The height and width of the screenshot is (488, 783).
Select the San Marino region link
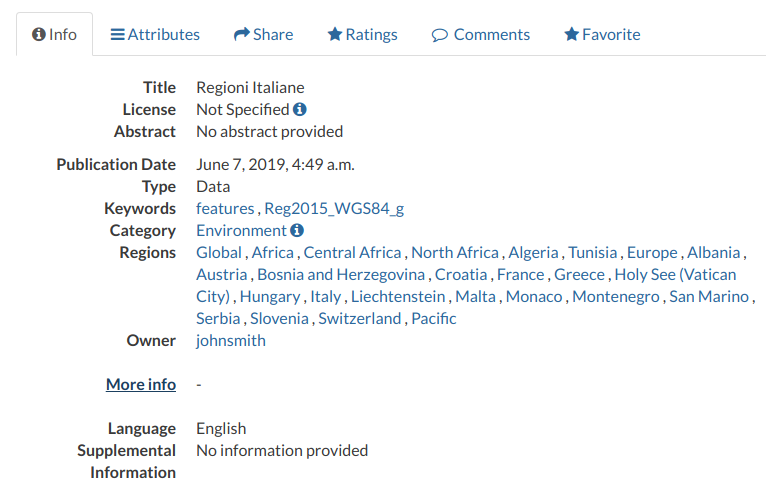coord(709,296)
